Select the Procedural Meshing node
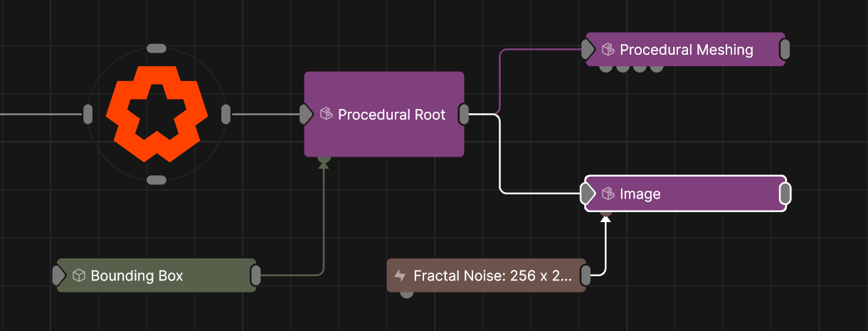Image resolution: width=868 pixels, height=331 pixels. point(686,50)
